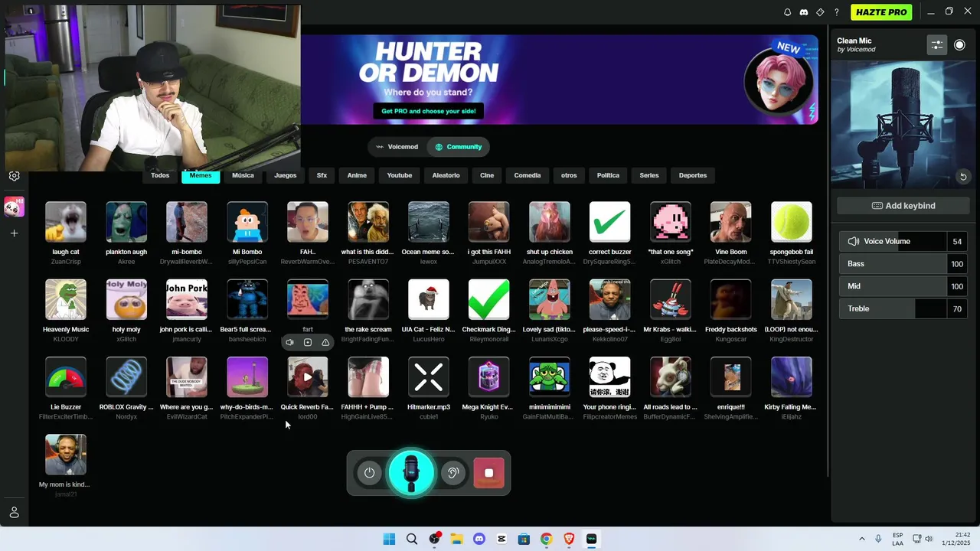Select the Memes category tab
Viewport: 980px width, 551px height.
[x=201, y=175]
